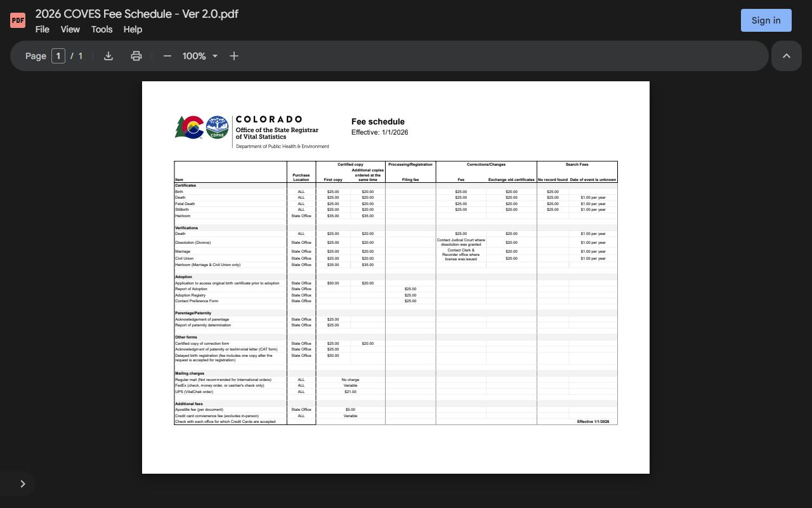Viewport: 812px width, 508px height.
Task: Click the $50.00 adoption application fee
Action: [333, 283]
